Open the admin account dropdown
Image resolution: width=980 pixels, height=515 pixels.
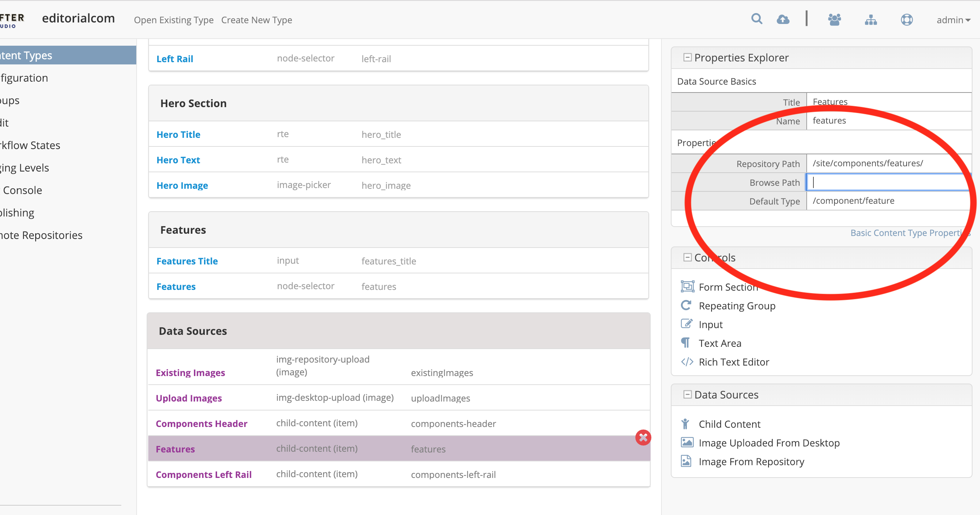[952, 20]
